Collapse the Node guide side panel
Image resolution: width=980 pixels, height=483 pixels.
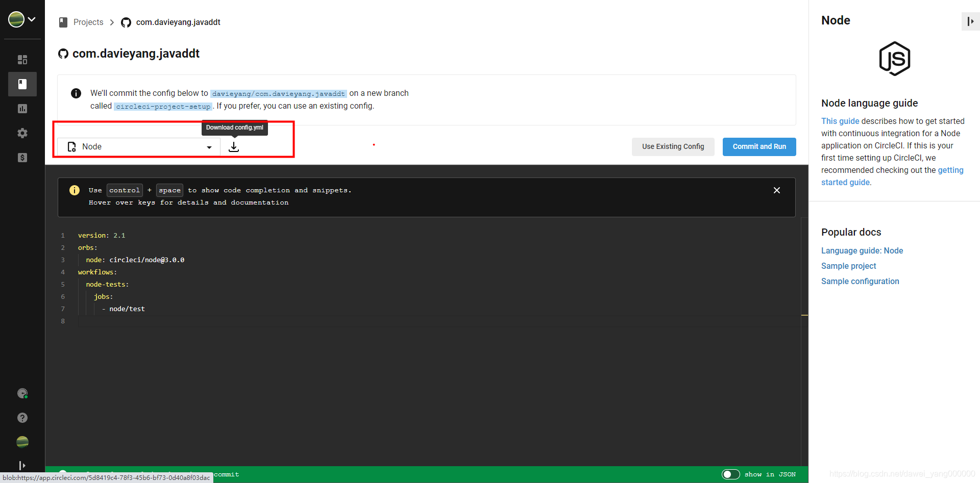pos(970,21)
